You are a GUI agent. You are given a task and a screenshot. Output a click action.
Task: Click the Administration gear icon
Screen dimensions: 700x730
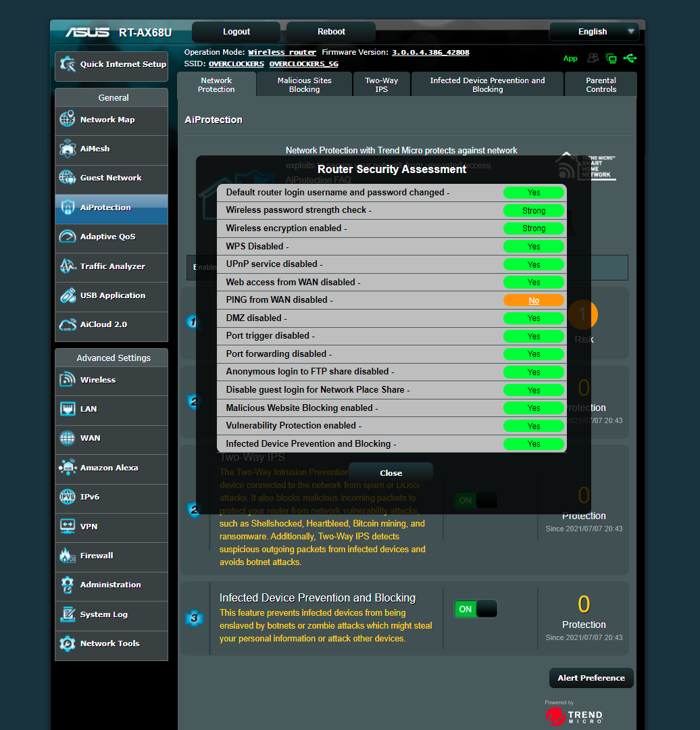(68, 585)
